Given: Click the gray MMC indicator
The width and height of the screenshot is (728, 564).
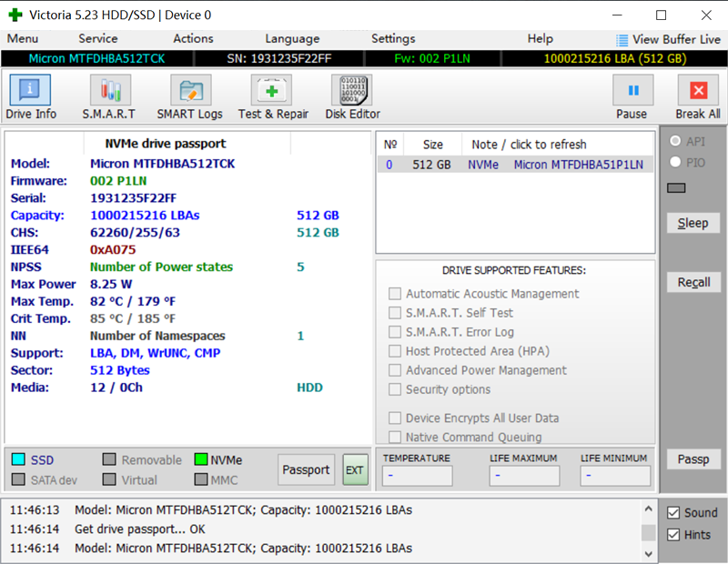Looking at the screenshot, I should (201, 479).
